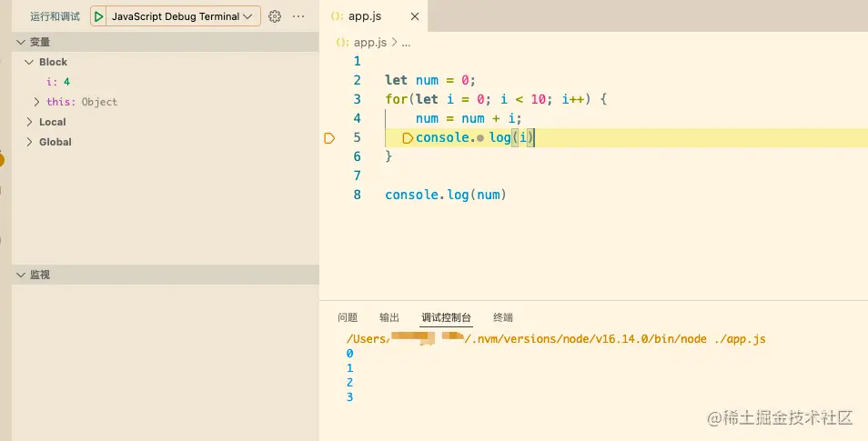The width and height of the screenshot is (868, 441).
Task: Expand the Local scope
Action: [29, 122]
